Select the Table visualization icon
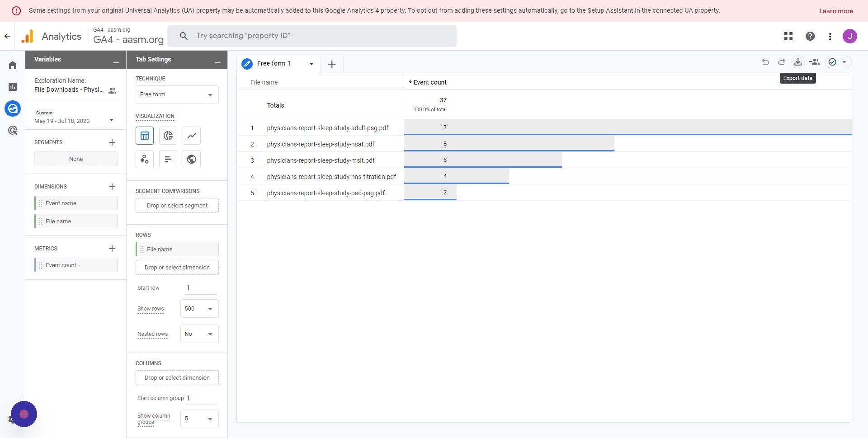The height and width of the screenshot is (438, 868). coord(145,136)
